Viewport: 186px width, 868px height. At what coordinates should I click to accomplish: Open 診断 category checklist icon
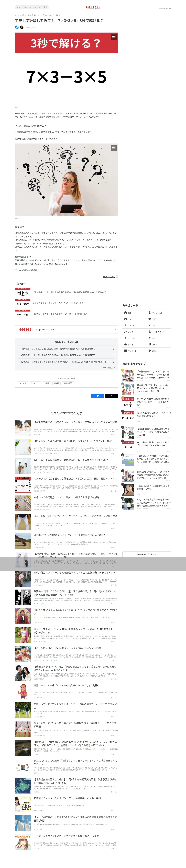150,351
